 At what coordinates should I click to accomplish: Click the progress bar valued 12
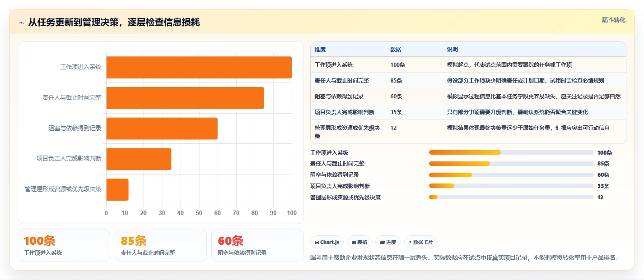[511, 197]
